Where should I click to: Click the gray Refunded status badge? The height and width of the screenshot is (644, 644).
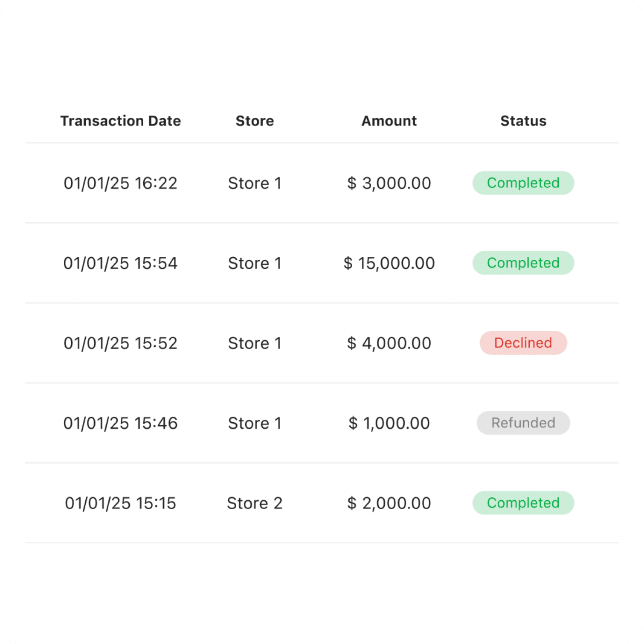tap(523, 423)
